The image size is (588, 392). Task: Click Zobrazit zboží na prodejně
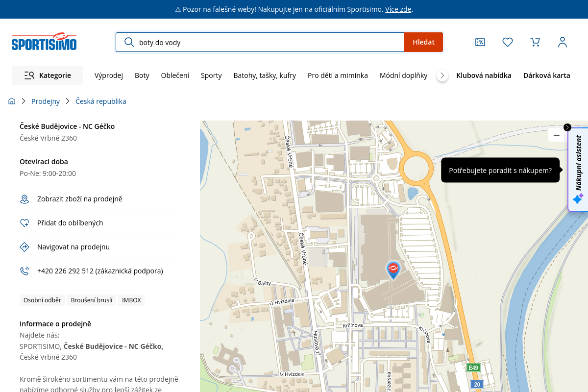[79, 199]
